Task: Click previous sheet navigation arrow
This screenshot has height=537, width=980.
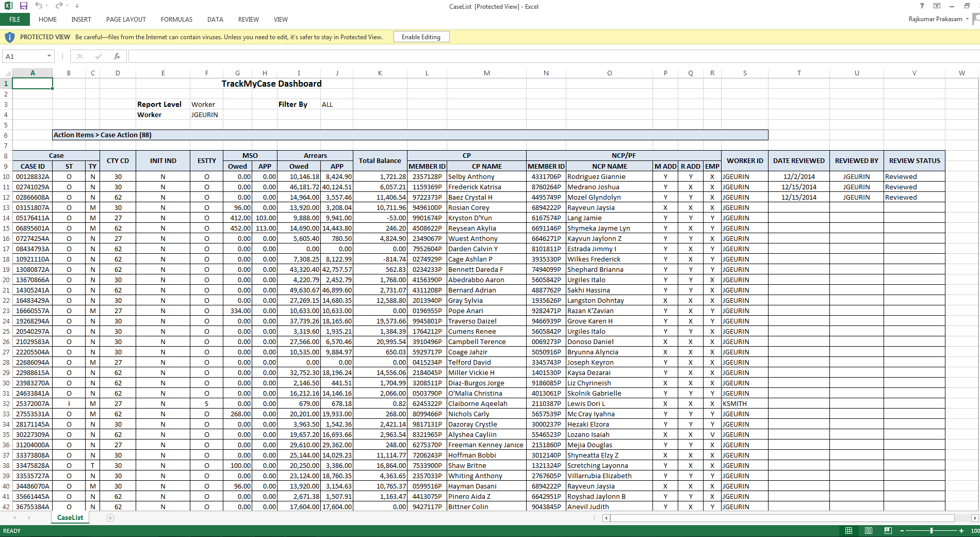Action: click(x=14, y=517)
